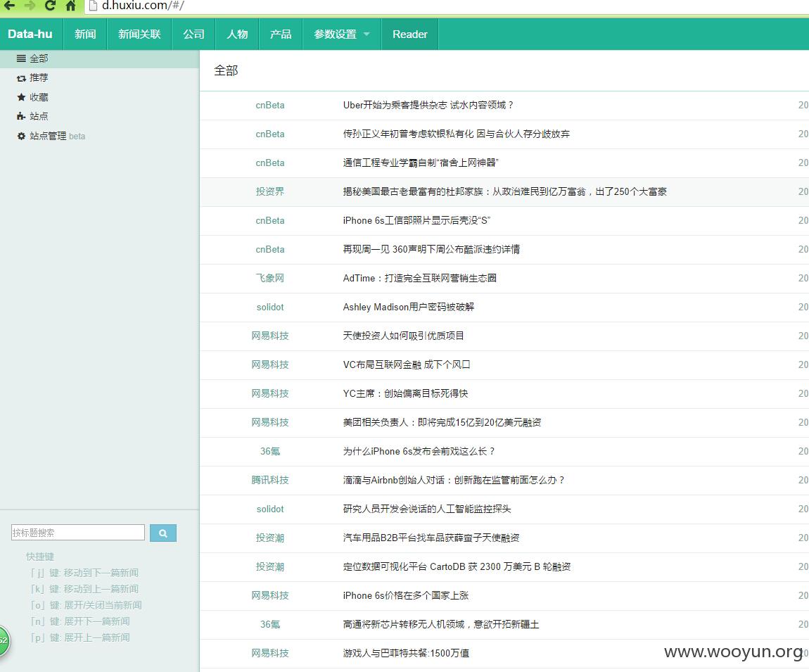Open the 新闻关联 nav tab
The image size is (809, 672).
[x=139, y=34]
